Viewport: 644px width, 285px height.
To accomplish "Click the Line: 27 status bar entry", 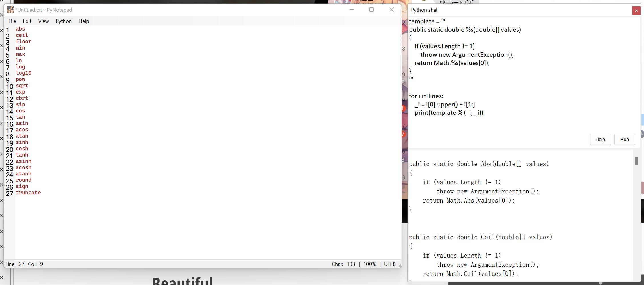I will pyautogui.click(x=15, y=264).
